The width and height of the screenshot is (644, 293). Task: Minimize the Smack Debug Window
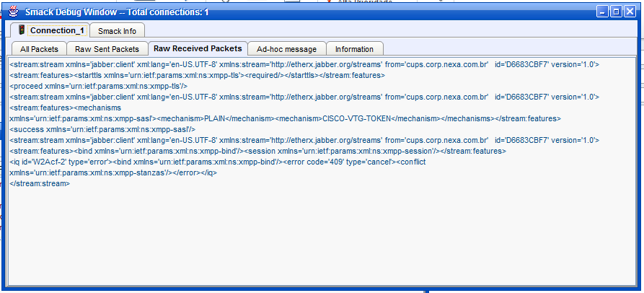click(x=603, y=12)
